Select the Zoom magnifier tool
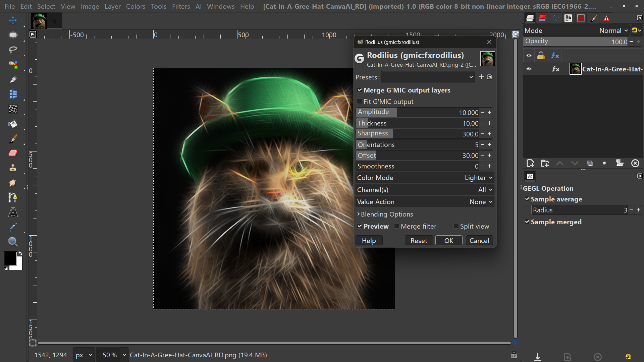 tap(13, 242)
